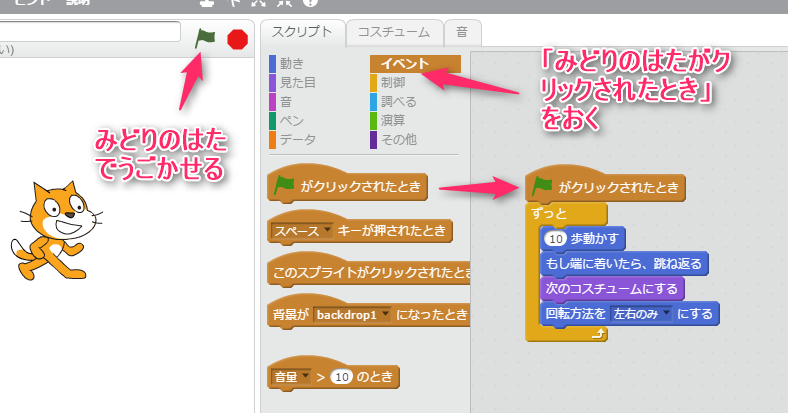The width and height of the screenshot is (788, 413).
Task: Click このスプライトがクリックされたとき block
Action: pos(369,271)
